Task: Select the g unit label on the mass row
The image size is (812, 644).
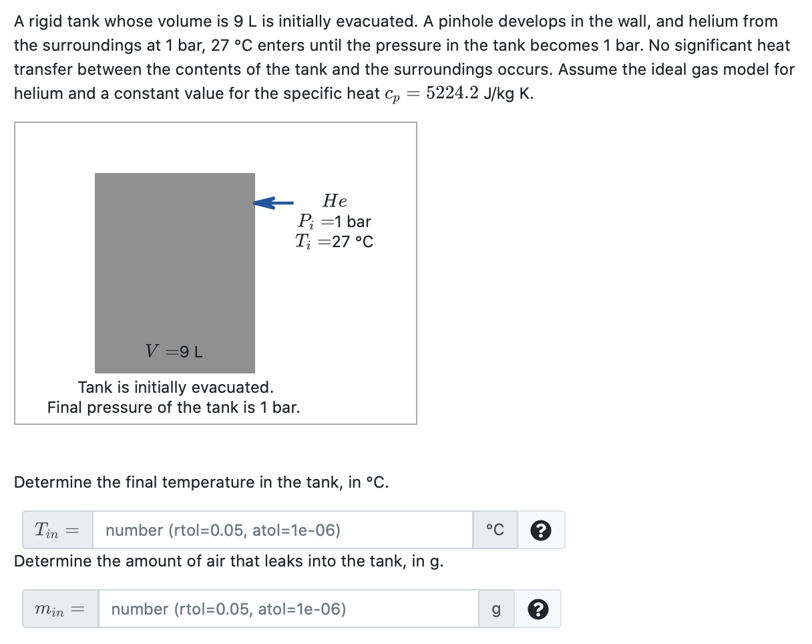Action: (495, 609)
